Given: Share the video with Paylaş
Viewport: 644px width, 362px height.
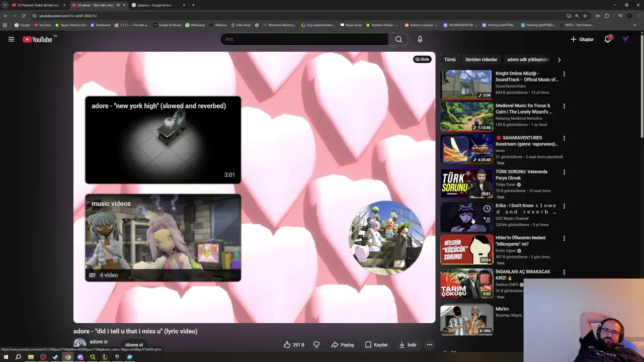Looking at the screenshot, I should [x=343, y=345].
